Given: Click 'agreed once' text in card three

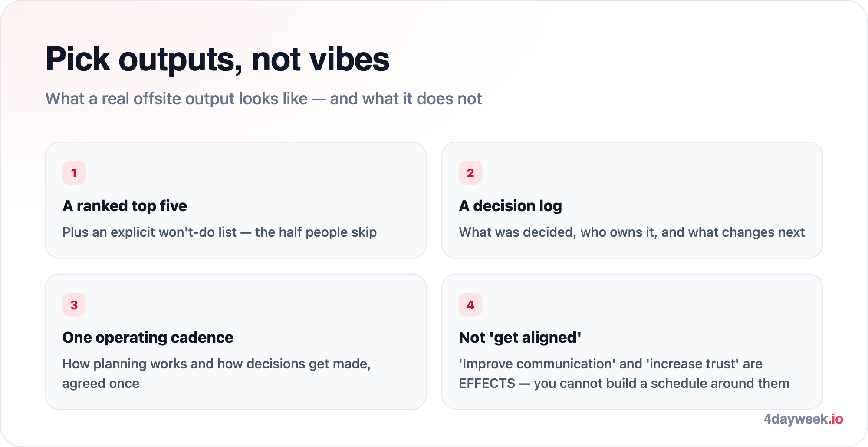Looking at the screenshot, I should [x=101, y=384].
